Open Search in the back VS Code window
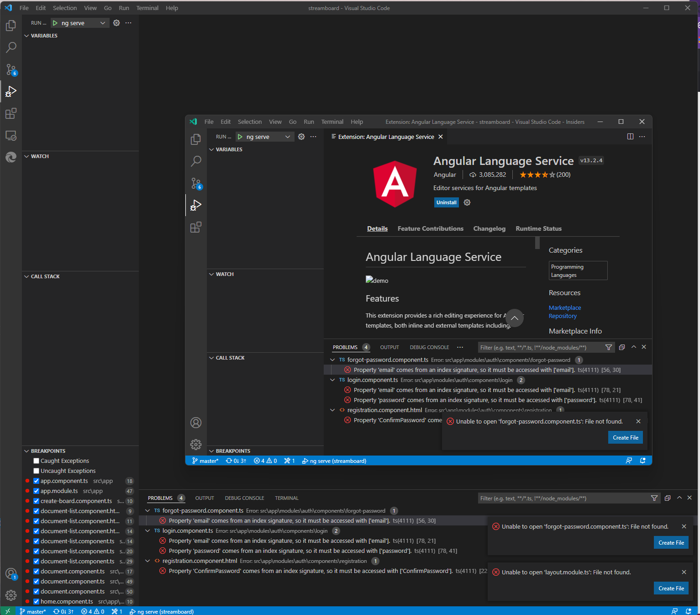This screenshot has width=700, height=615. pyautogui.click(x=11, y=48)
